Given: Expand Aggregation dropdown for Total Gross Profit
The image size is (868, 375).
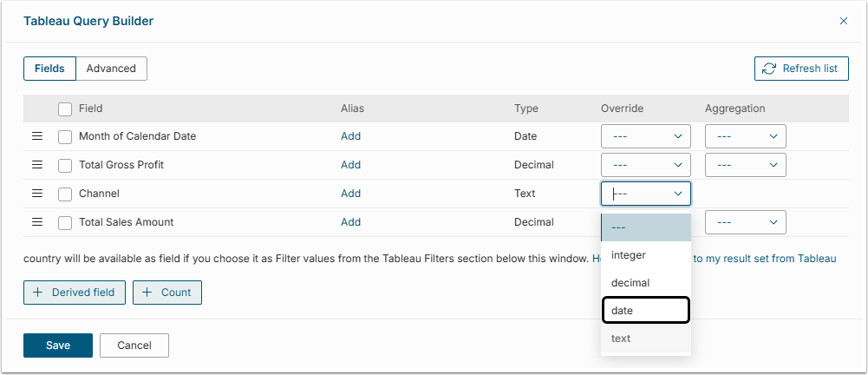Looking at the screenshot, I should pos(745,165).
